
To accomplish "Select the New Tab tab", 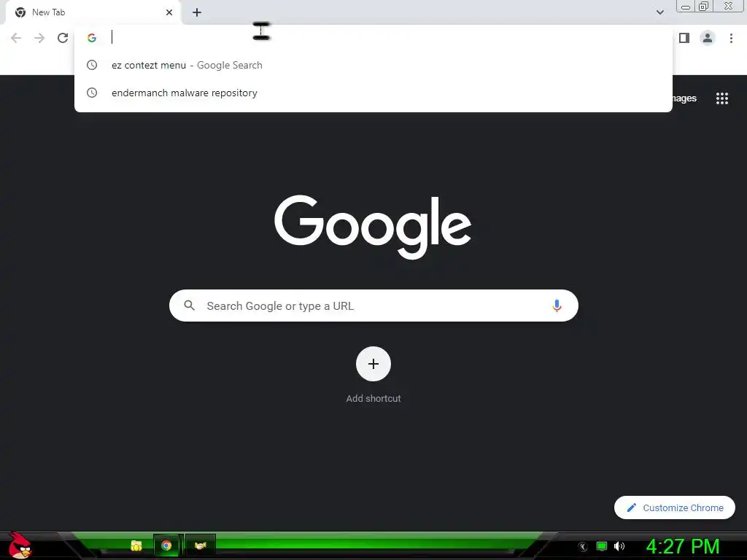I will pyautogui.click(x=93, y=12).
